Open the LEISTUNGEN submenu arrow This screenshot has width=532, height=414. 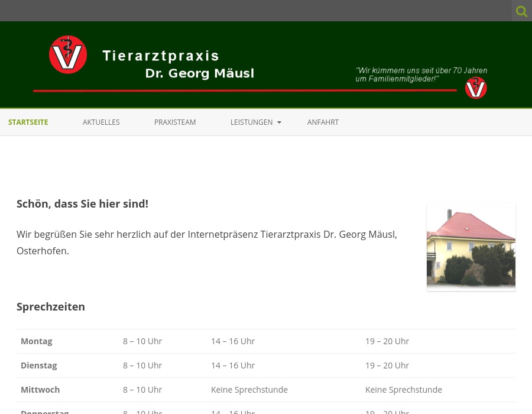(x=278, y=123)
